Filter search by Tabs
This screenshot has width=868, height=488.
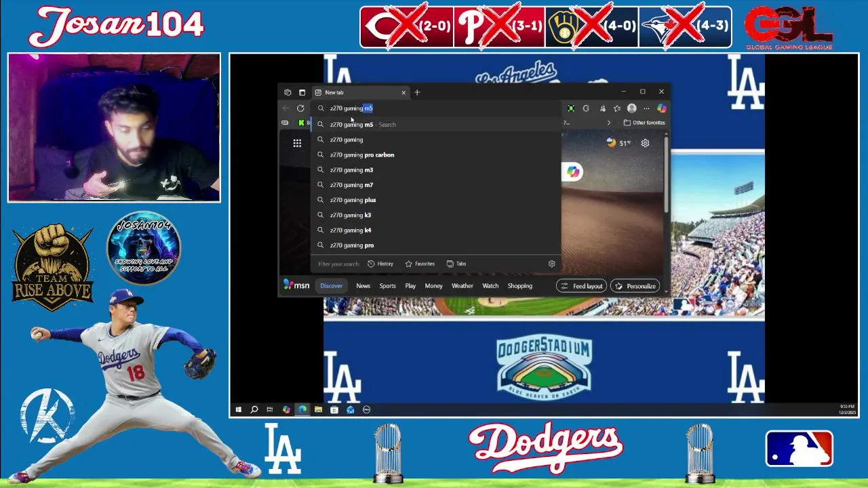[456, 264]
